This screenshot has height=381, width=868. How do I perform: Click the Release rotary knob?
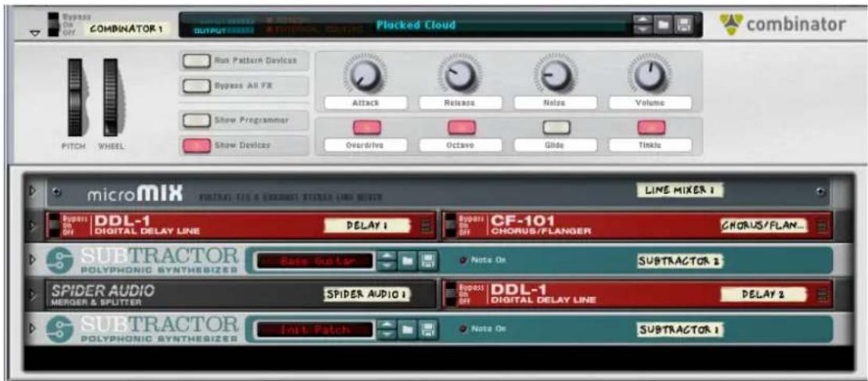tap(460, 75)
